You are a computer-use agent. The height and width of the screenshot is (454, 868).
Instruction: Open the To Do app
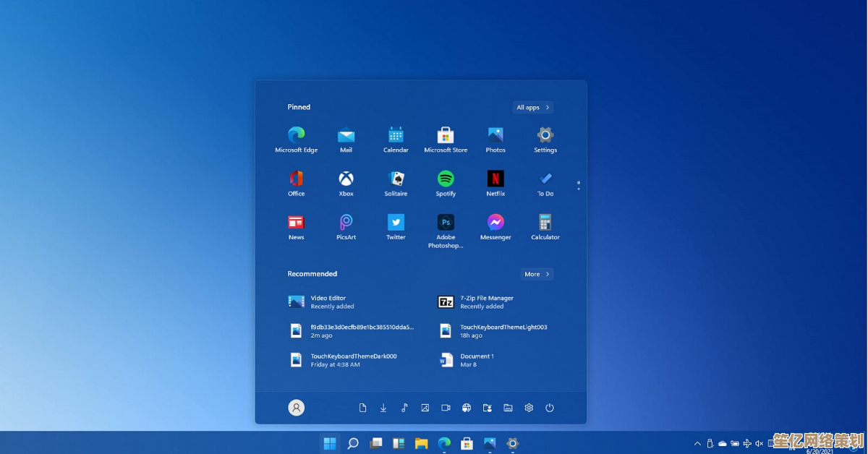click(x=545, y=183)
